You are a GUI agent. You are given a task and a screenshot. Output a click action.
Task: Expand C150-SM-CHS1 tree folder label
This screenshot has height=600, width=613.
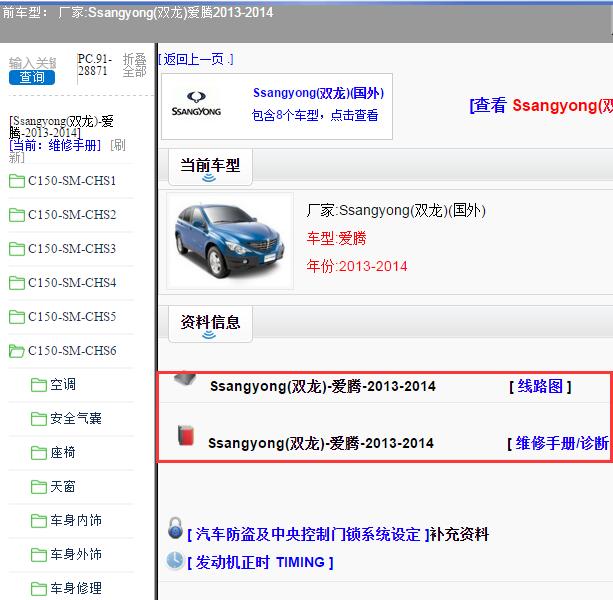point(72,181)
